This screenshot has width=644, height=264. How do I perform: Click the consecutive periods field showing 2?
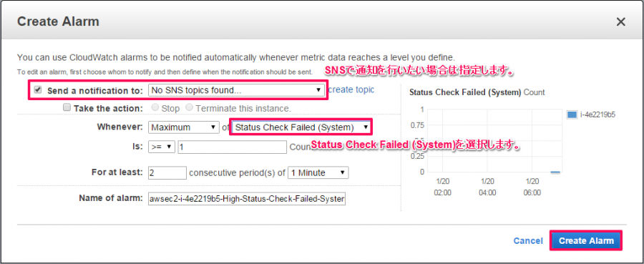coord(167,173)
